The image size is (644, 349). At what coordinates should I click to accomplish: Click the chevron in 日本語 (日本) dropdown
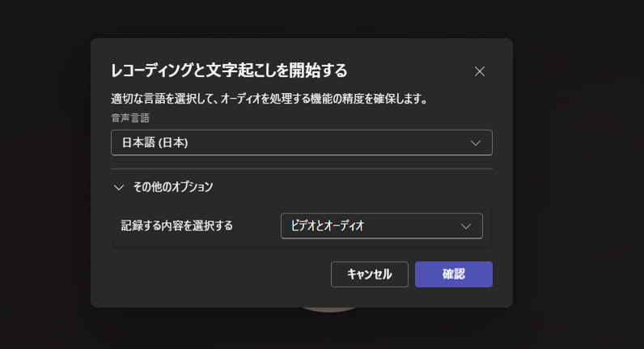476,143
